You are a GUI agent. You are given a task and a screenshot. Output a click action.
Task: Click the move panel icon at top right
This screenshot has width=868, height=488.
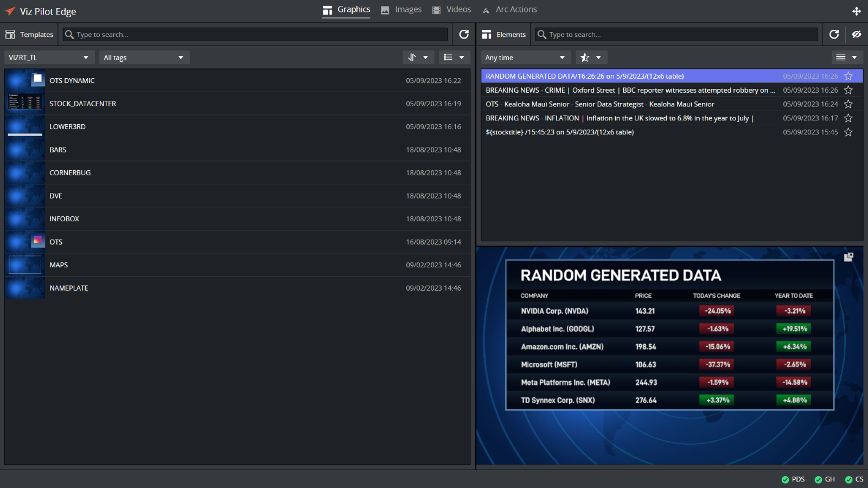pos(857,11)
